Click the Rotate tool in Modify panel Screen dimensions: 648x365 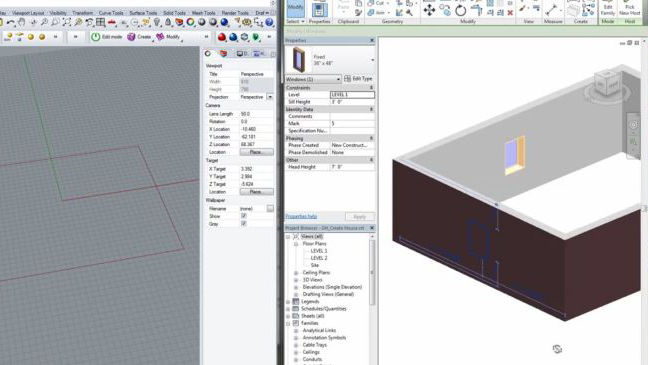coord(460,10)
